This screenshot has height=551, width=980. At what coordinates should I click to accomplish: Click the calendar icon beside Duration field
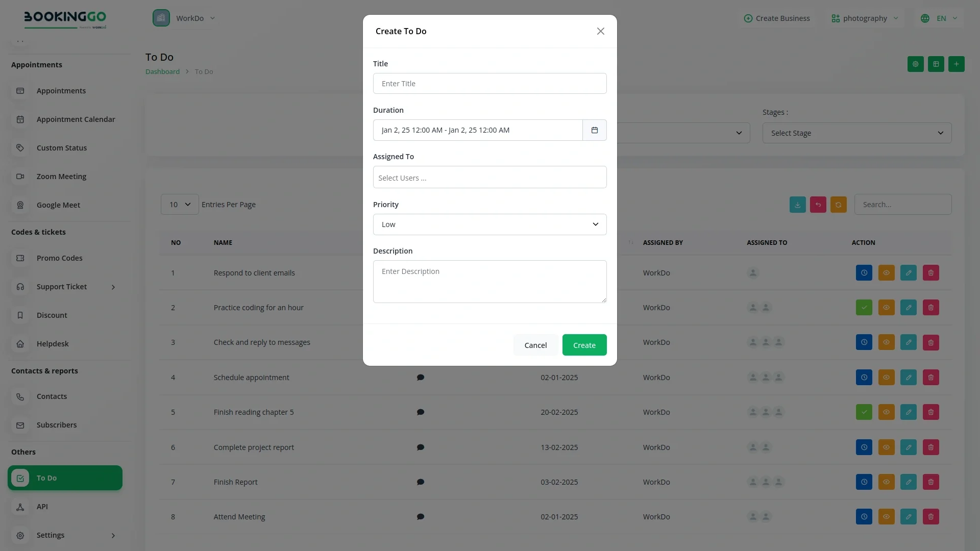click(594, 130)
